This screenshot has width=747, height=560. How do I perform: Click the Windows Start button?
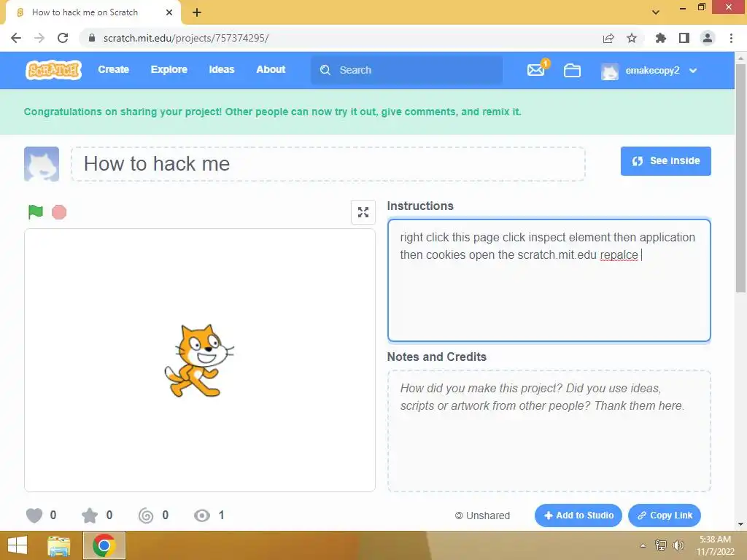[x=18, y=545]
